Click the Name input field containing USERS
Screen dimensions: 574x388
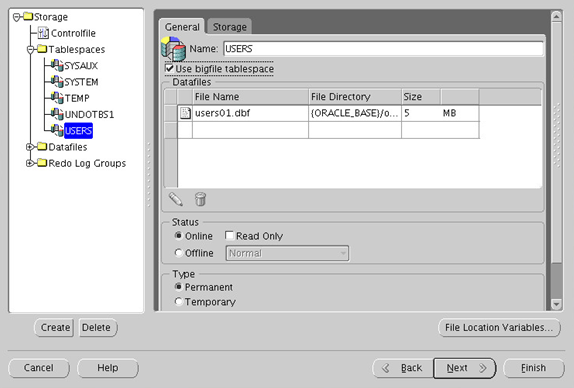[x=383, y=49]
